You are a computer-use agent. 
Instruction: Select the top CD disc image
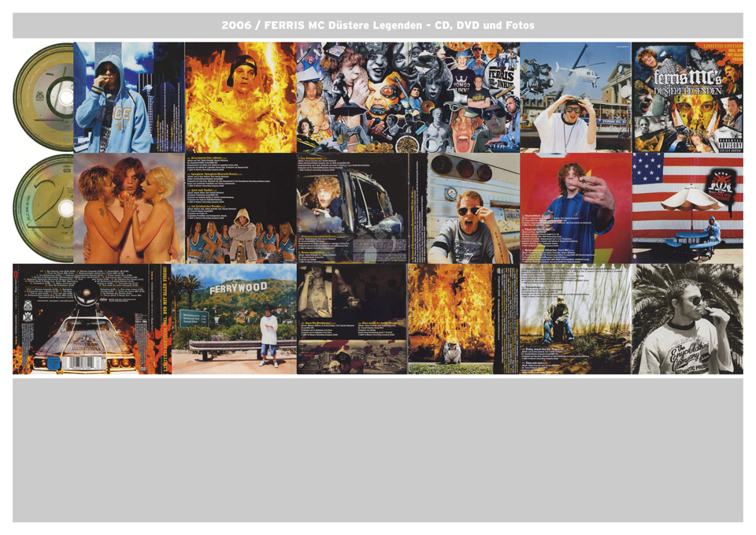pyautogui.click(x=44, y=97)
